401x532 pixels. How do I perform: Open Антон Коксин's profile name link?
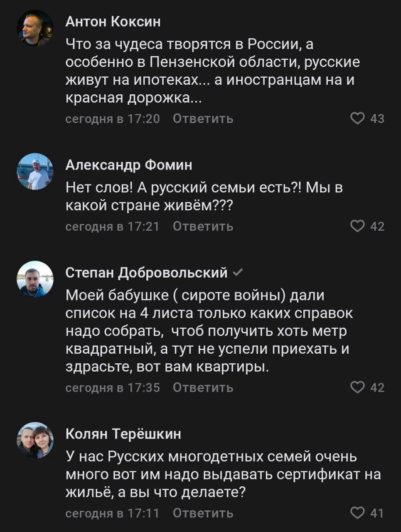(113, 21)
